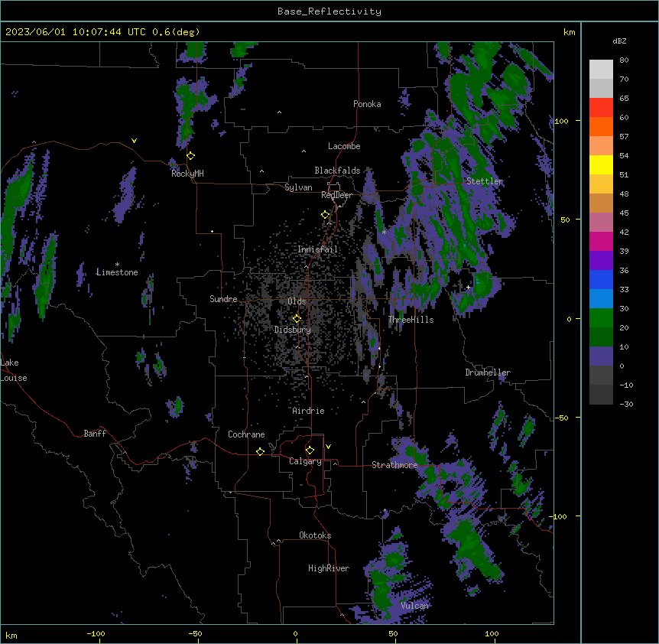The width and height of the screenshot is (659, 644).
Task: Pick the yellow 51-54 dBZ legend swatch
Action: coord(601,164)
